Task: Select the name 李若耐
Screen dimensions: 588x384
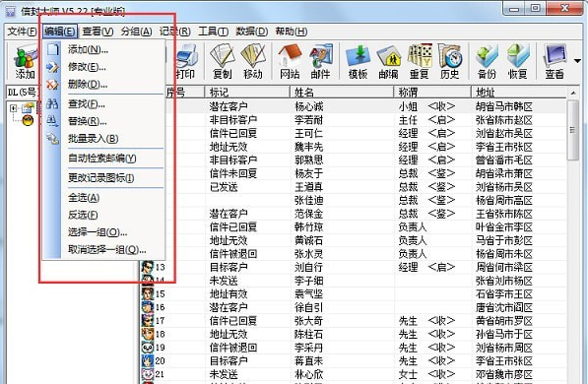Action: click(309, 120)
